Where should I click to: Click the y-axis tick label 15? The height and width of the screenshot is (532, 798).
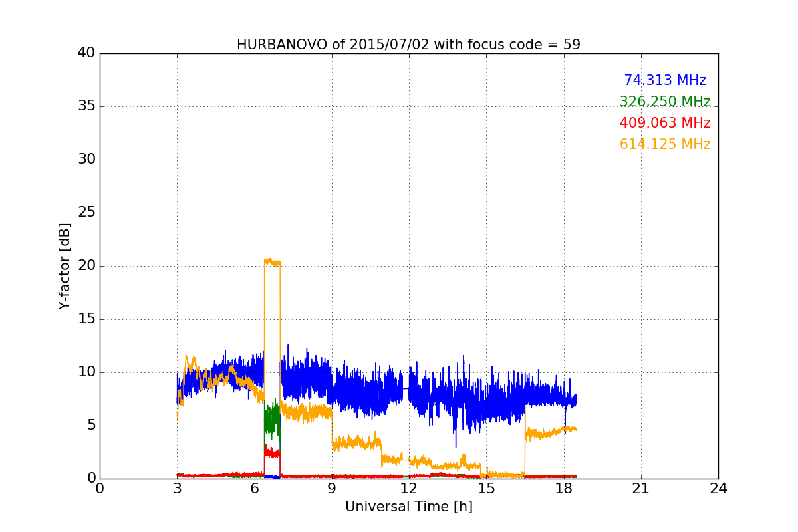click(x=86, y=319)
